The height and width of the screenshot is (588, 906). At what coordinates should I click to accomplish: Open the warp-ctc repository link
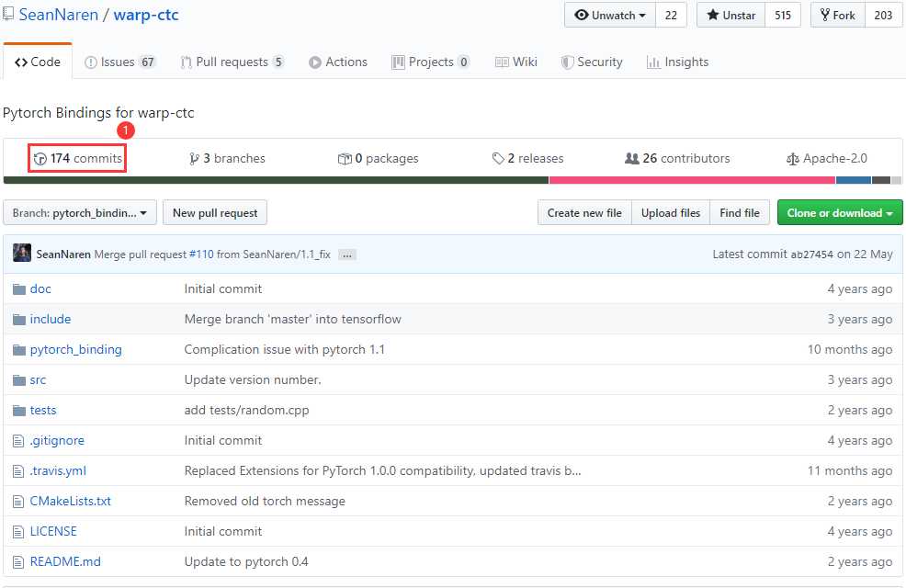(146, 15)
